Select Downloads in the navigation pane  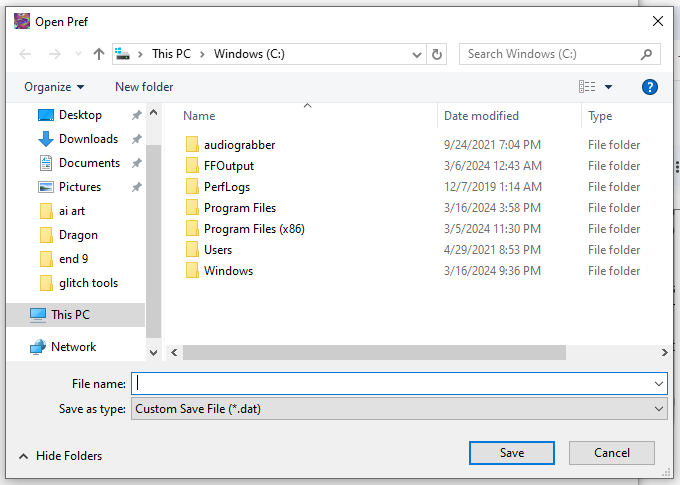click(88, 139)
